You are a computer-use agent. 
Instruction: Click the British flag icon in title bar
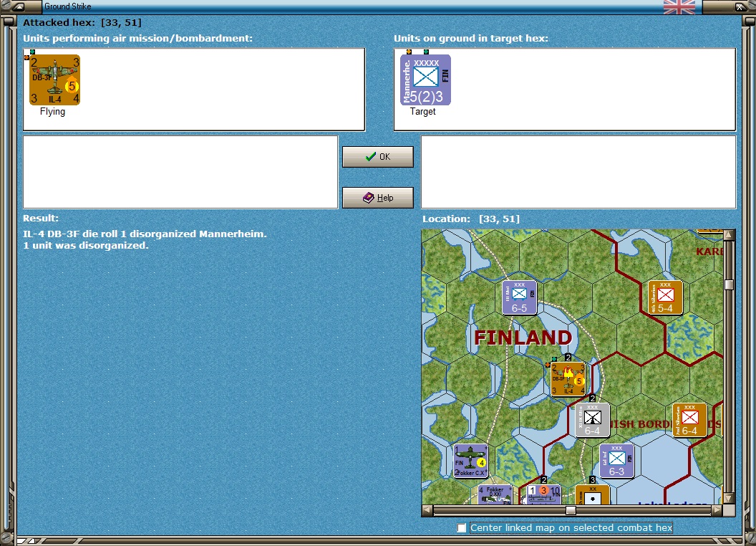[679, 6]
